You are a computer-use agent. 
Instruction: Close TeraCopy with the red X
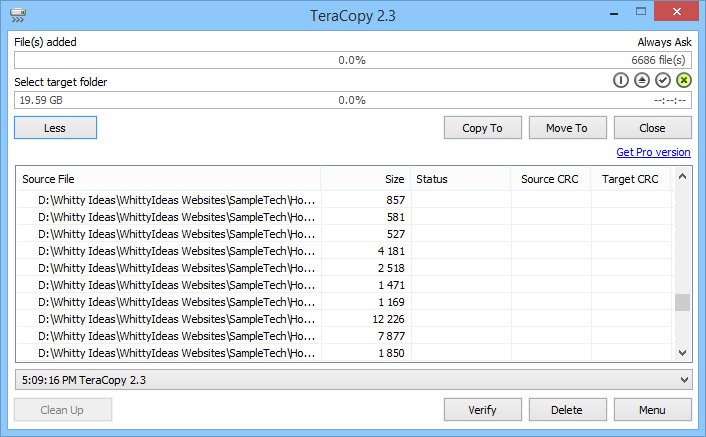click(677, 11)
